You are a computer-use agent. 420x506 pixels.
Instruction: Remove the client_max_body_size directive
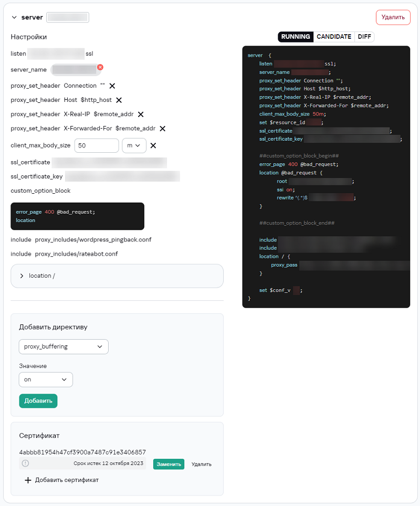click(153, 145)
